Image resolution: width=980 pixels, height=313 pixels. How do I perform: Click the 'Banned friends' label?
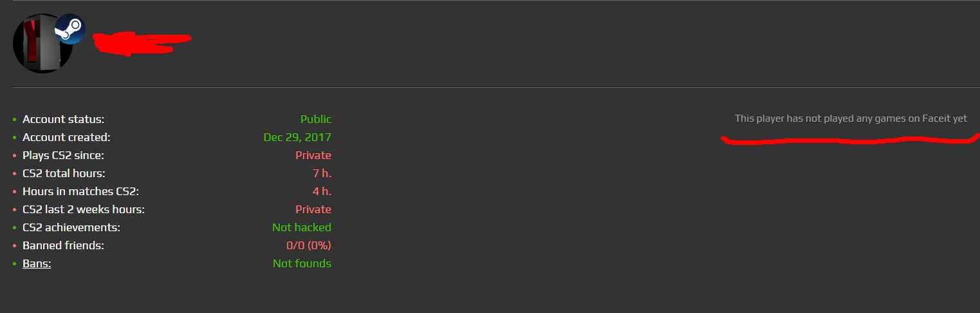click(x=63, y=245)
